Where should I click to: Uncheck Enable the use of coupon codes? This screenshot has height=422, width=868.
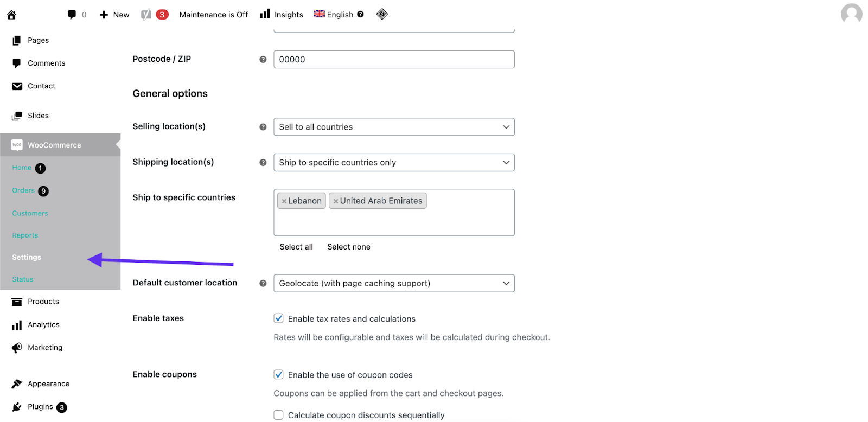tap(279, 374)
